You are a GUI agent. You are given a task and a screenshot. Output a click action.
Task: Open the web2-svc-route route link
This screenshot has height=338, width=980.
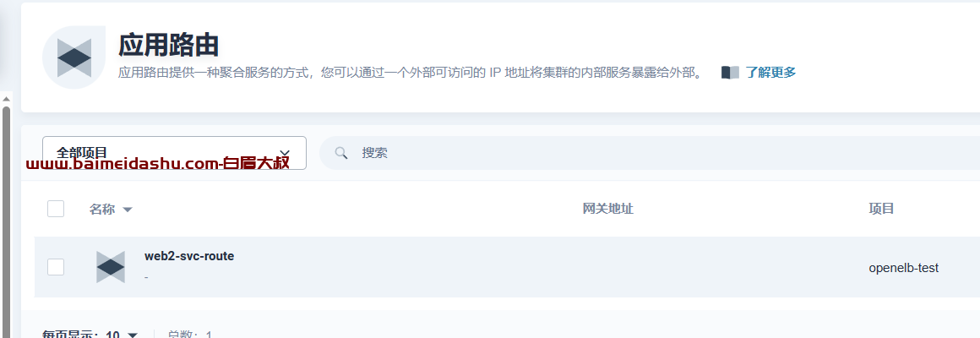tap(189, 256)
